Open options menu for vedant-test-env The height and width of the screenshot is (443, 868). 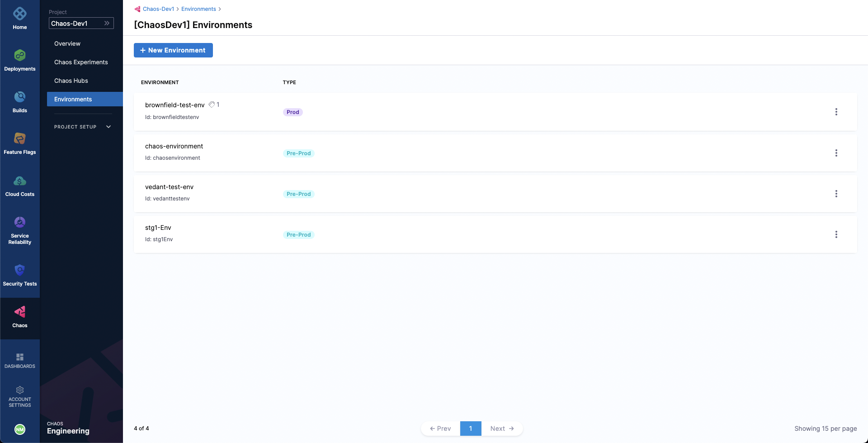[x=836, y=194]
